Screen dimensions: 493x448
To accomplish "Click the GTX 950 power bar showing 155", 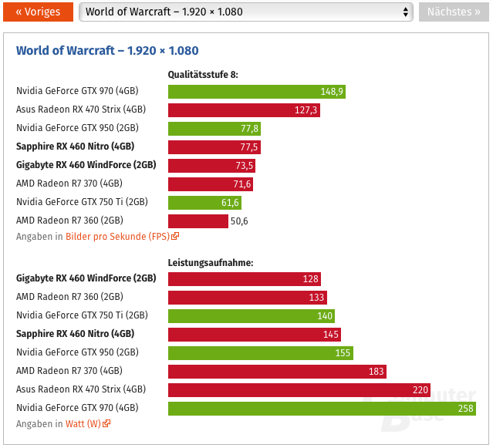I will (261, 353).
